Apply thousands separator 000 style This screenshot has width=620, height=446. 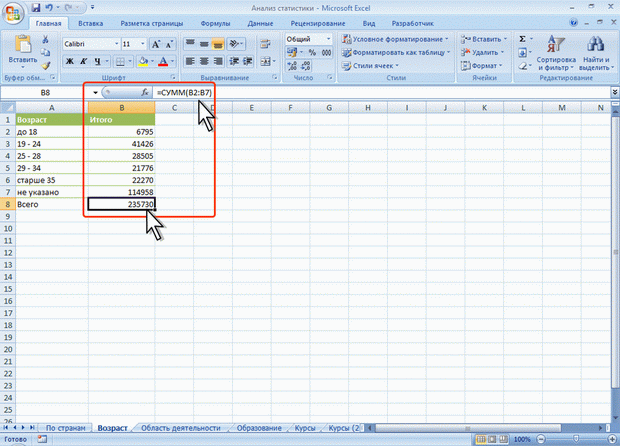tap(326, 53)
